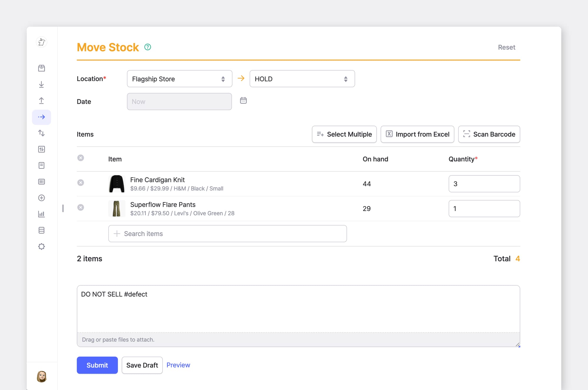Click the Date field showing Now

179,102
